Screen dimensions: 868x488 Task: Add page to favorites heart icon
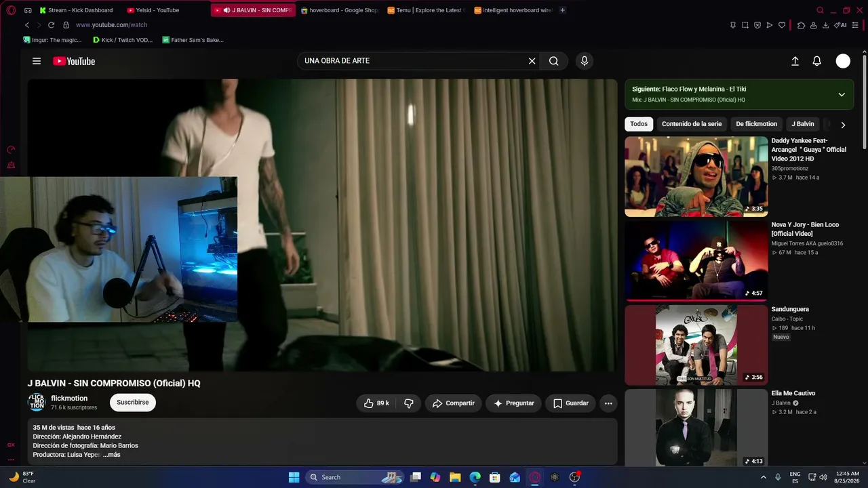(782, 25)
